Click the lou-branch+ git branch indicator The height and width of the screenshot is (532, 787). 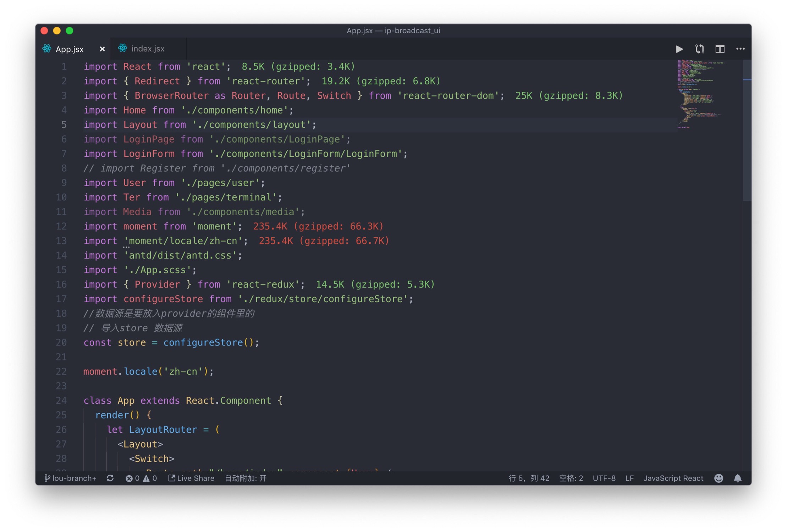click(x=71, y=478)
